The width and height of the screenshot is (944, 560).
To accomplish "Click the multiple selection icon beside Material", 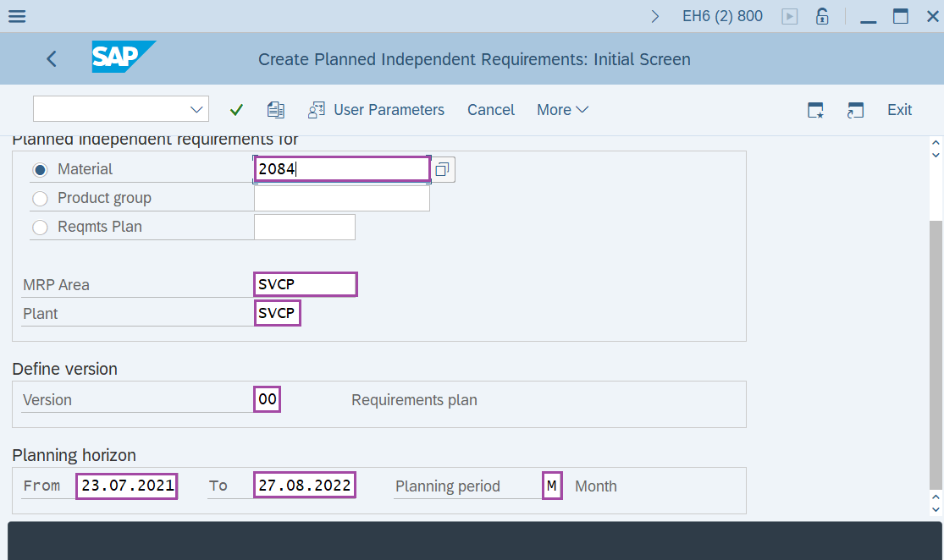I will pos(441,168).
